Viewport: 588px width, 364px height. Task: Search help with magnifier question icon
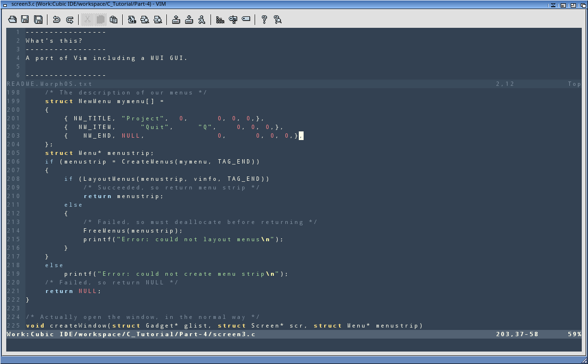277,20
